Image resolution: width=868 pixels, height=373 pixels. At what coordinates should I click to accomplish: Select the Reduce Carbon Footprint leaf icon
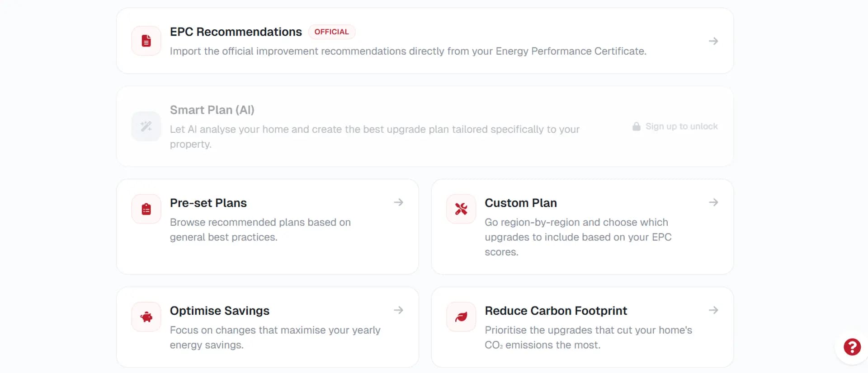(x=461, y=317)
